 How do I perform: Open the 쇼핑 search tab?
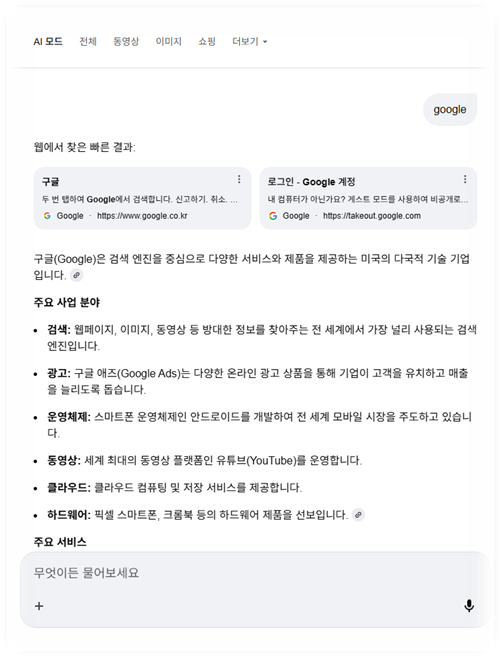(x=207, y=42)
